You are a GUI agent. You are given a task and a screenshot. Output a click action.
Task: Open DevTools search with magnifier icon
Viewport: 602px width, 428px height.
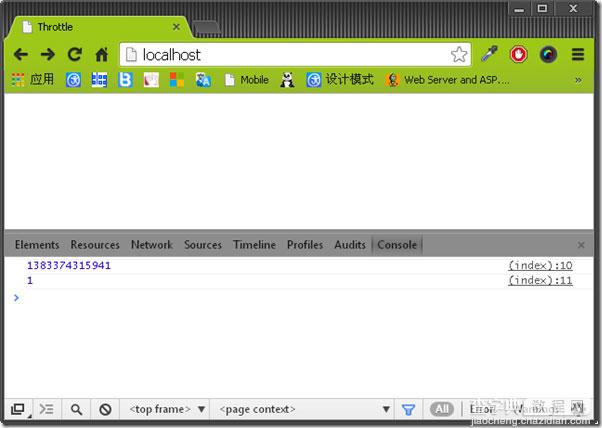point(76,410)
